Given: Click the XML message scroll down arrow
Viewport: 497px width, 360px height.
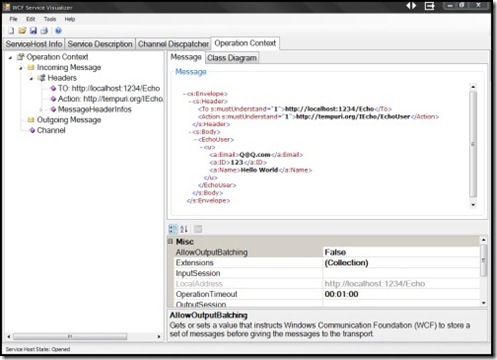Looking at the screenshot, I should click(473, 205).
